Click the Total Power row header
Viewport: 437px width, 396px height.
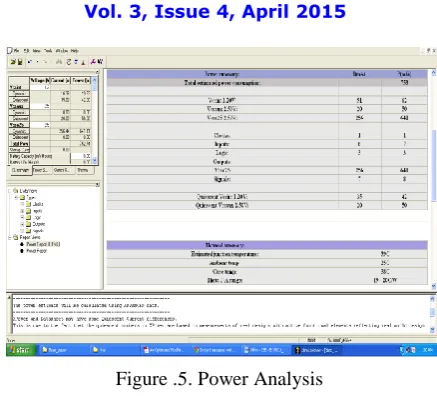[x=19, y=144]
